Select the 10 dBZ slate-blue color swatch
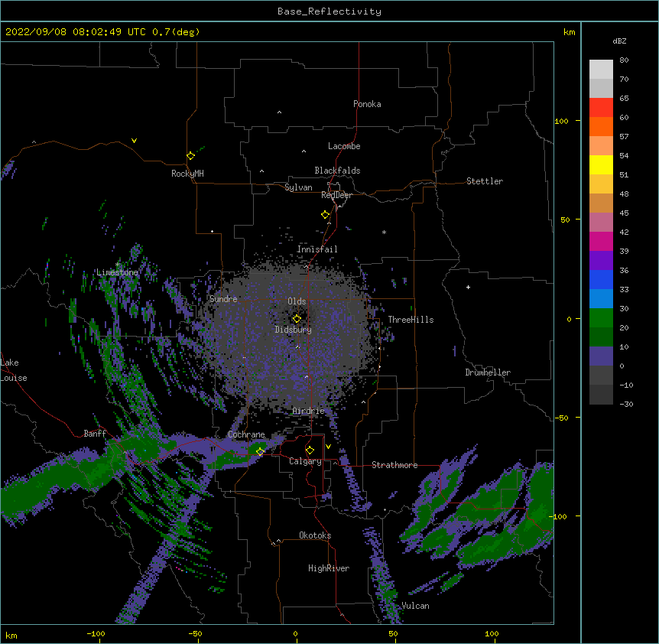Screen dimensions: 659x644 pyautogui.click(x=601, y=356)
